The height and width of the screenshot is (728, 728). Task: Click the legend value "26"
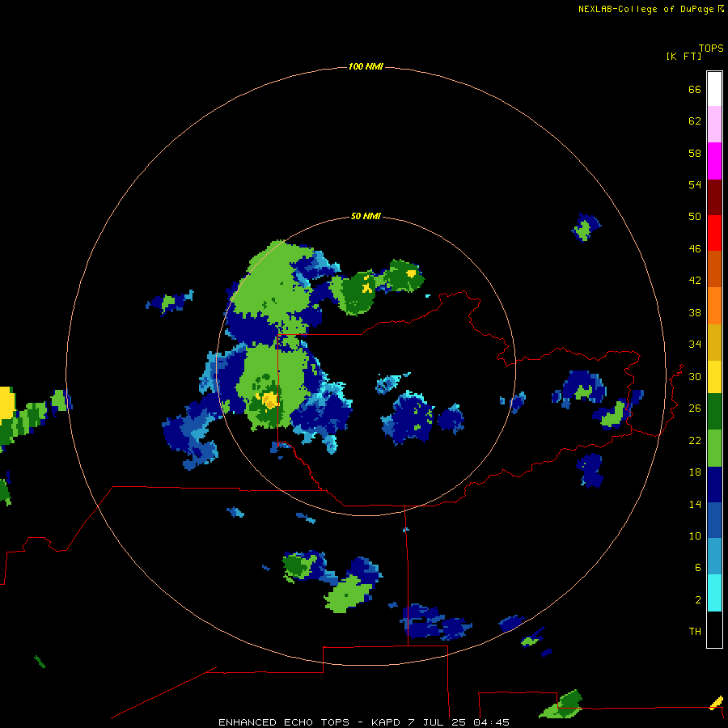coord(695,408)
